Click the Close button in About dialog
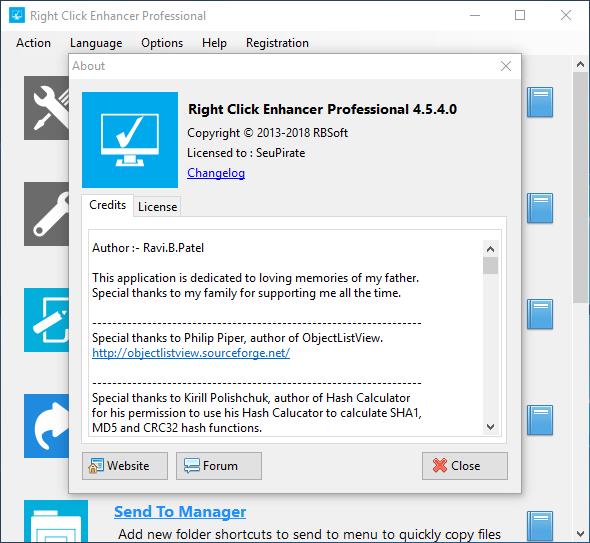The image size is (590, 543). [465, 466]
